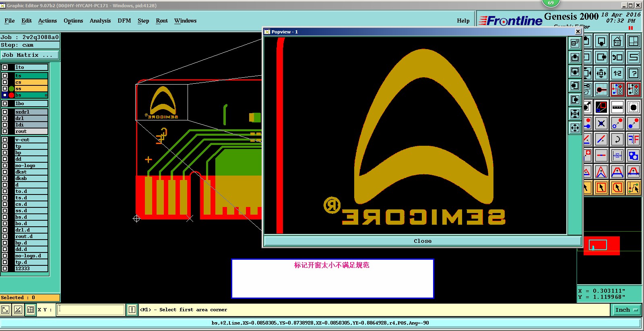Open the Inch units dropdown
The height and width of the screenshot is (331, 644).
pos(627,310)
